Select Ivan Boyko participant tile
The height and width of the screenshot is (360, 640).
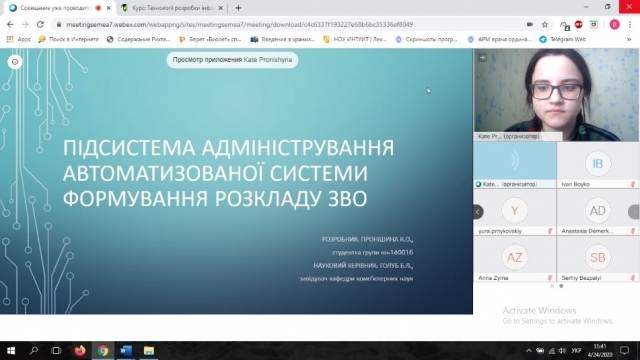(x=598, y=165)
